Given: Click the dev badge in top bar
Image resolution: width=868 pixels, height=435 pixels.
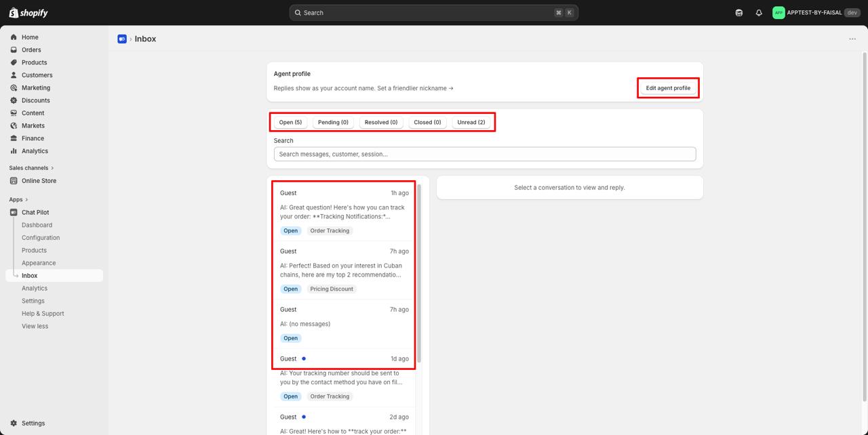Looking at the screenshot, I should pos(852,13).
